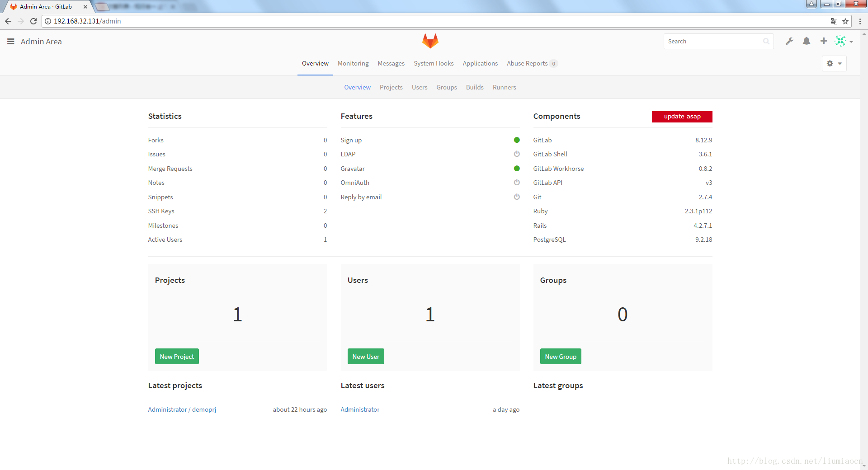868x470 pixels.
Task: Click the address bar URL
Action: point(87,21)
